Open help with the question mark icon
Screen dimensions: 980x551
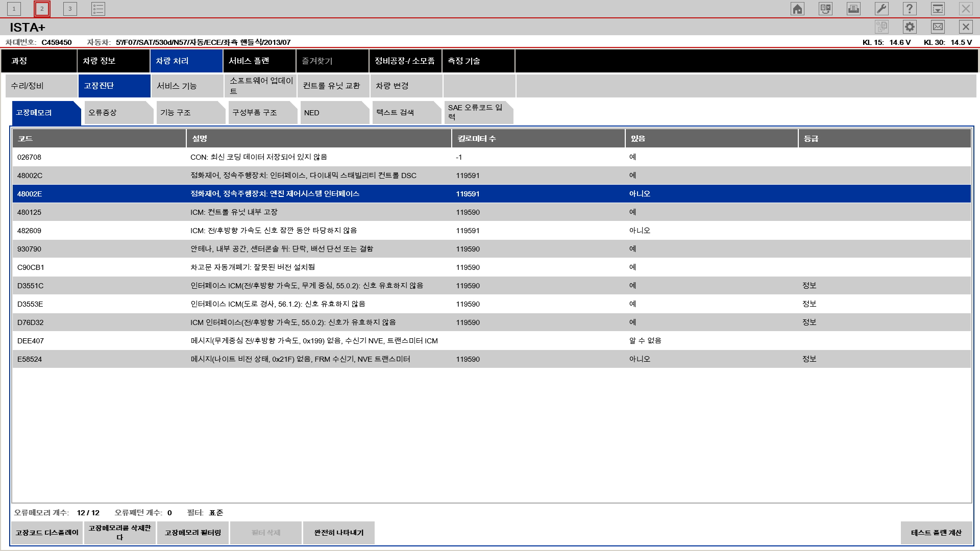pos(910,9)
